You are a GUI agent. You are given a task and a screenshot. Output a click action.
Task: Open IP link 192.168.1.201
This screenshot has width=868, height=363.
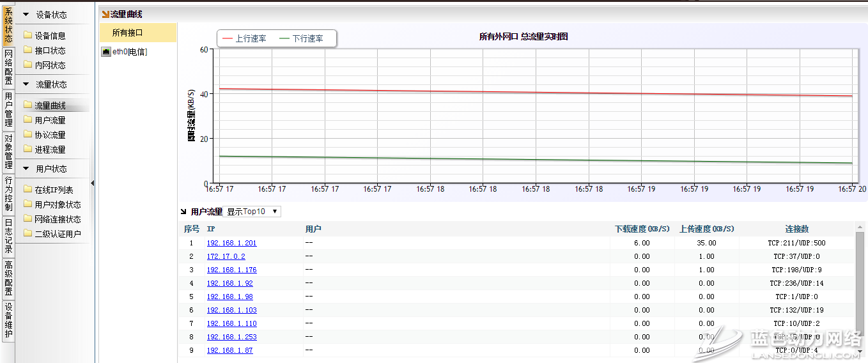click(x=231, y=243)
